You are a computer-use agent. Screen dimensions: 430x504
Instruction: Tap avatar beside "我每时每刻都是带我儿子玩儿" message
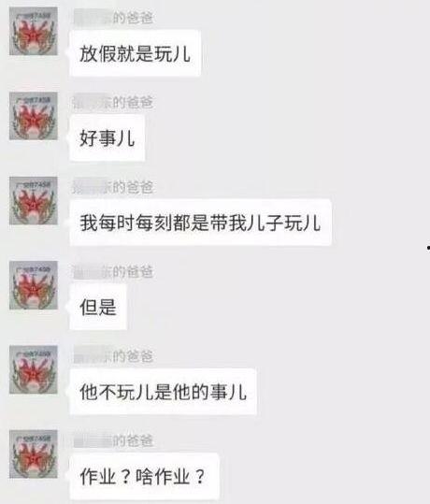pyautogui.click(x=34, y=200)
